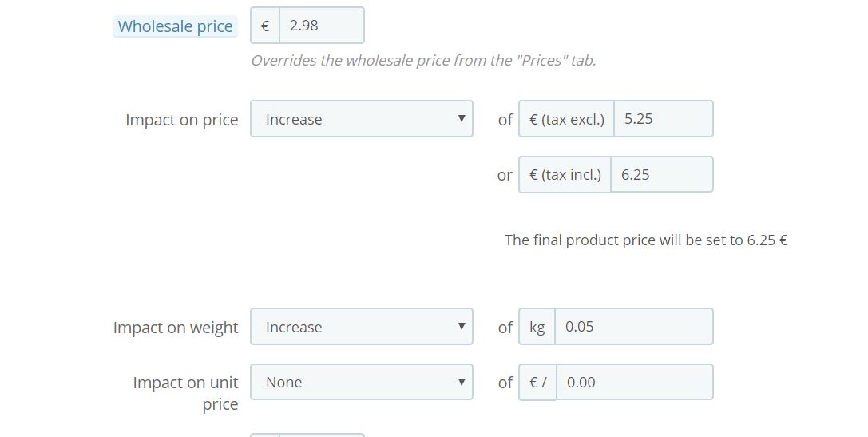The height and width of the screenshot is (437, 868).
Task: Click the Wholesale price label
Action: tap(175, 26)
